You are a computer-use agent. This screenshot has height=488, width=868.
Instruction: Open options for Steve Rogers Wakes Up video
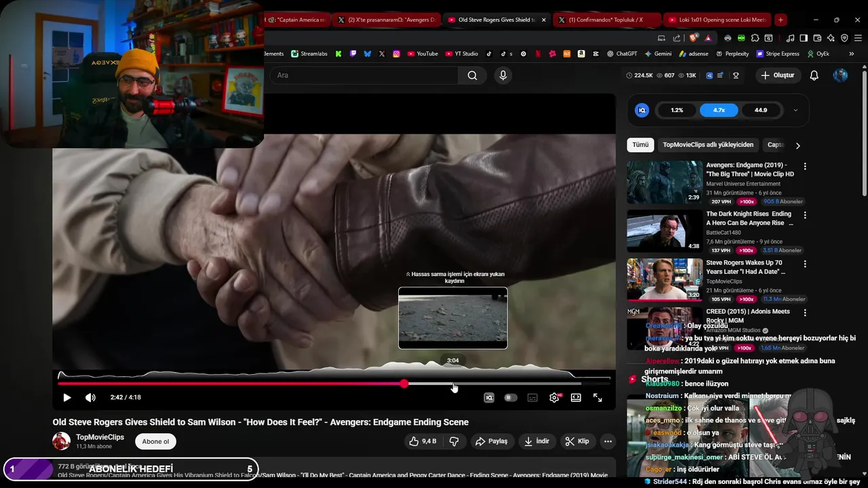(x=805, y=264)
